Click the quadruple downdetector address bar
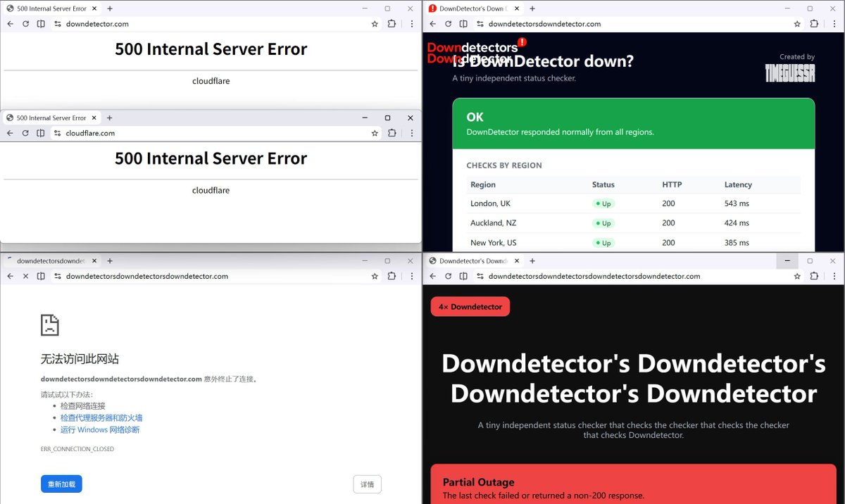The width and height of the screenshot is (845, 504). [639, 276]
